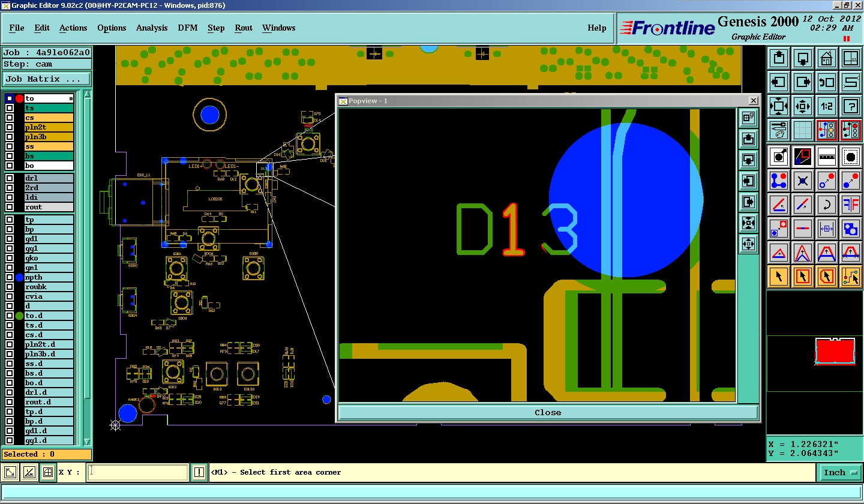Toggle checkbox for layer ts
Viewport: 864px width, 504px height.
click(x=10, y=108)
